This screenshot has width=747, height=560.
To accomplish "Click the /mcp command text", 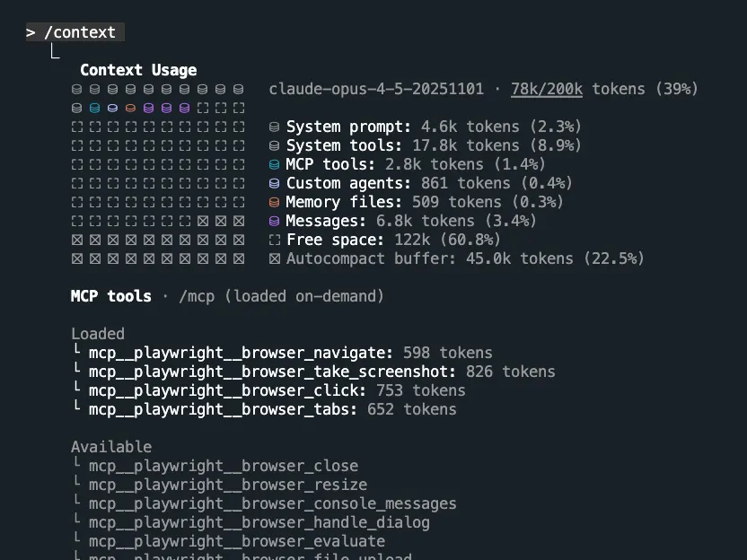I will click(x=197, y=296).
